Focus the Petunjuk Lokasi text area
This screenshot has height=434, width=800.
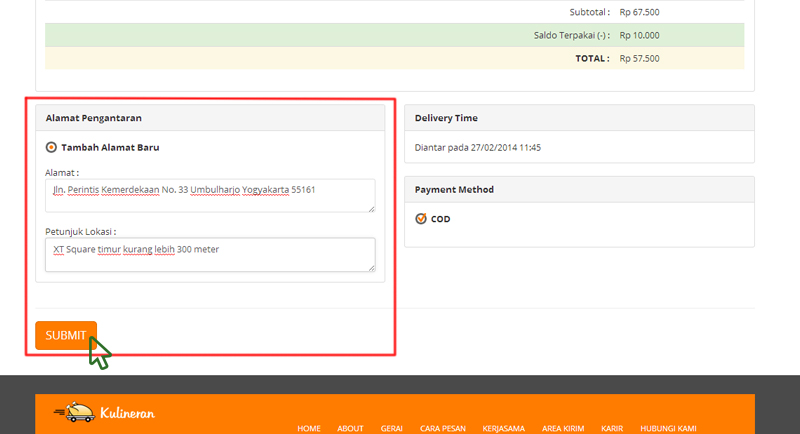click(x=210, y=254)
